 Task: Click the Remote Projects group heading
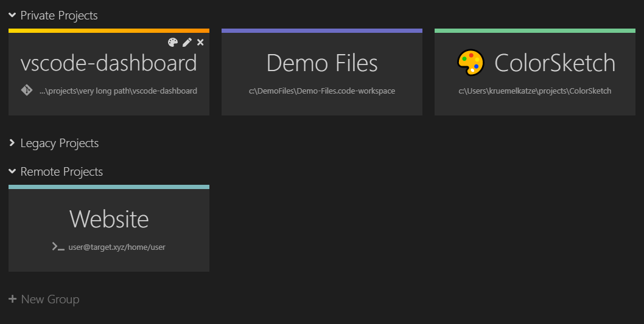[x=61, y=171]
